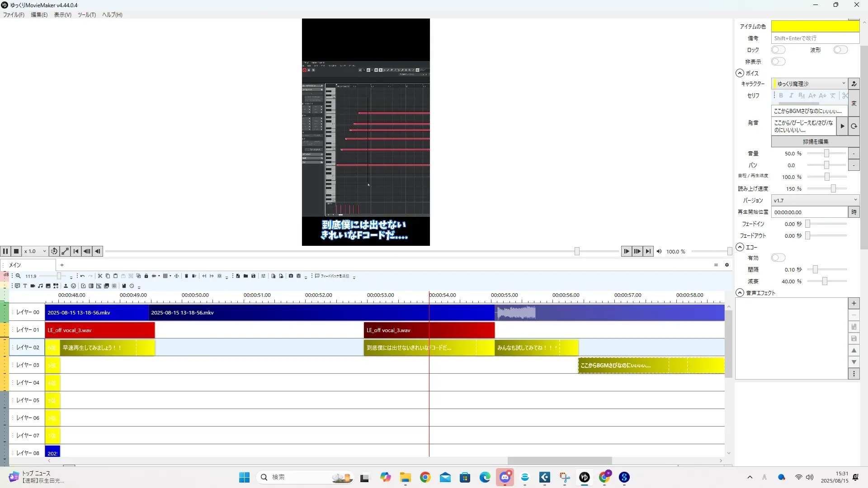Screen dimensions: 868x488
Task: Click the lock icon in timeline toolbar
Action: pos(146,276)
